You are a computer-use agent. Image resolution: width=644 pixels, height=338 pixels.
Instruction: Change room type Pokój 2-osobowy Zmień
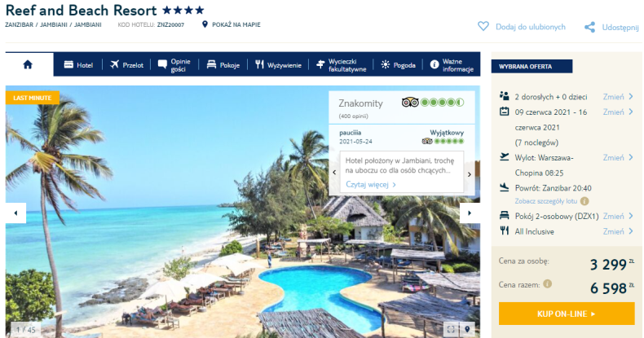(x=618, y=216)
